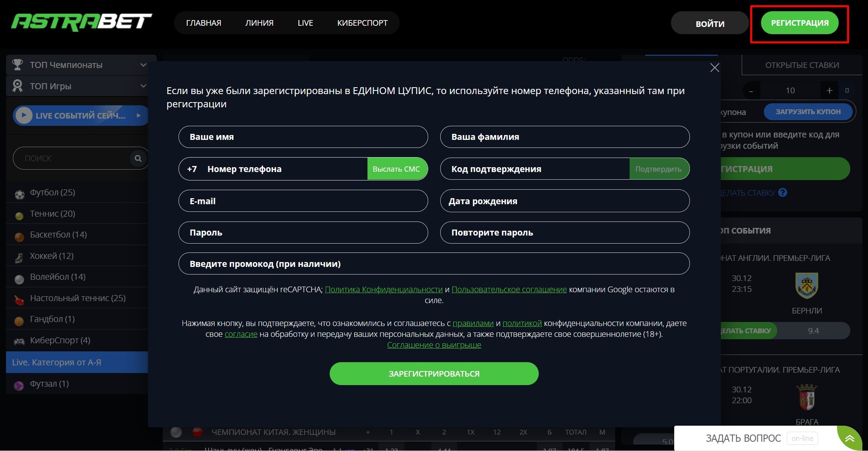Switch to the Открытые ставки tab
This screenshot has height=451, width=868.
pos(802,65)
